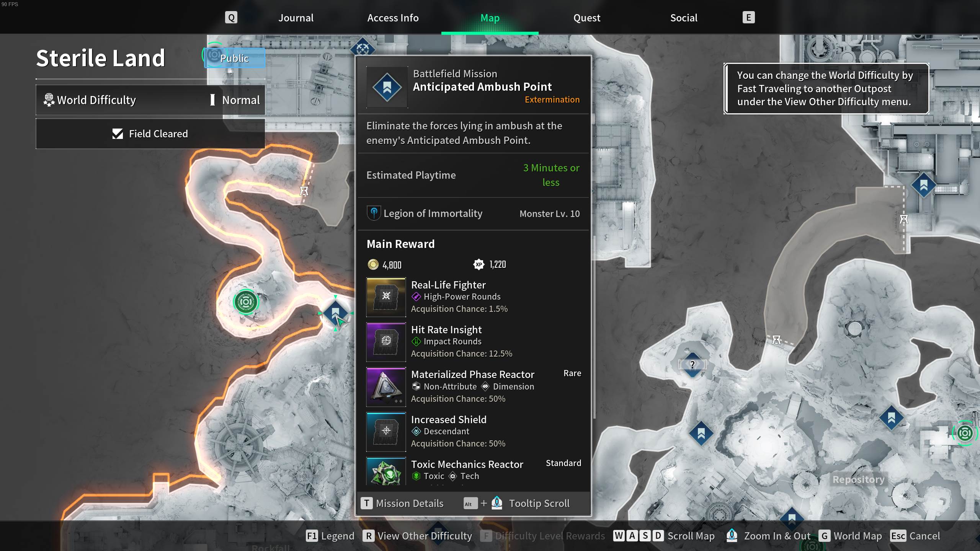Image resolution: width=980 pixels, height=551 pixels.
Task: Click the Toxic Mechanics Reactor reward icon
Action: point(386,471)
